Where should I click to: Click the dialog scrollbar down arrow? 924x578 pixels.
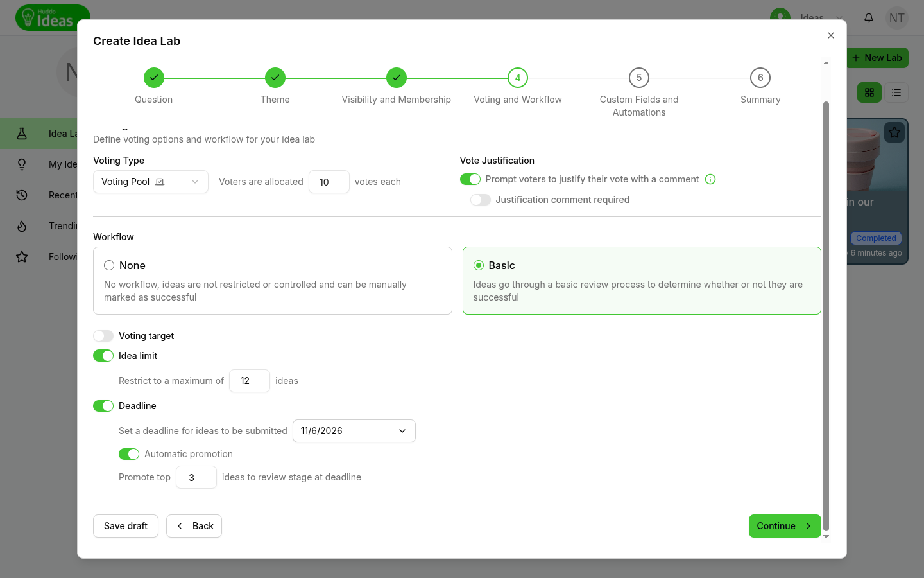coord(826,536)
